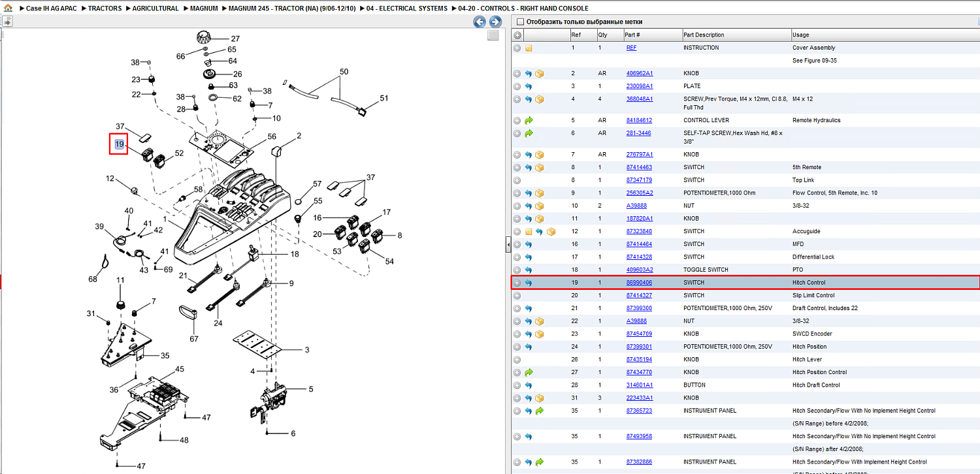This screenshot has width=980, height=474.
Task: Expand the INSTRUCTION row with its plus icon
Action: point(517,48)
